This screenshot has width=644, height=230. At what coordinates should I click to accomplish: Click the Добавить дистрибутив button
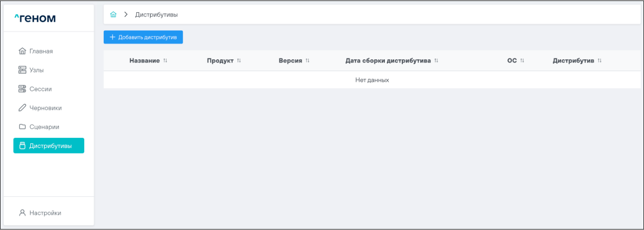point(143,37)
